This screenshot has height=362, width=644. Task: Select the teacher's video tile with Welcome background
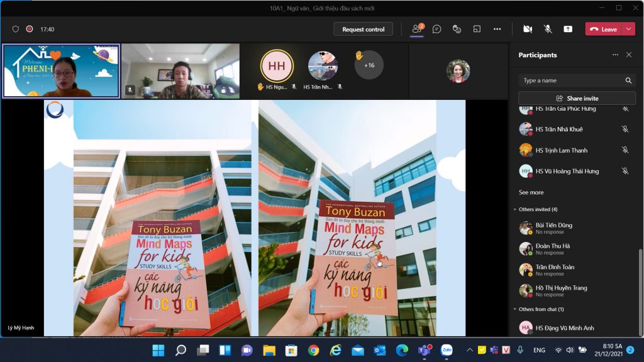[x=61, y=71]
